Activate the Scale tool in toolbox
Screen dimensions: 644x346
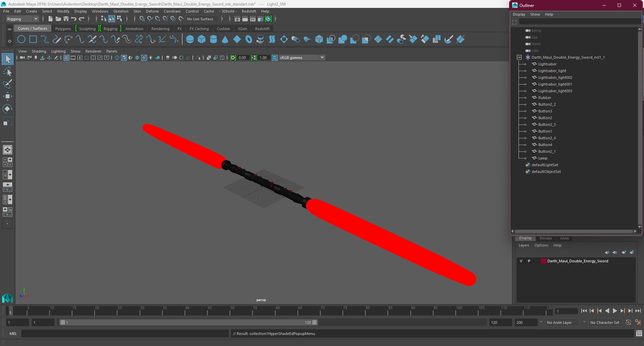[x=7, y=121]
